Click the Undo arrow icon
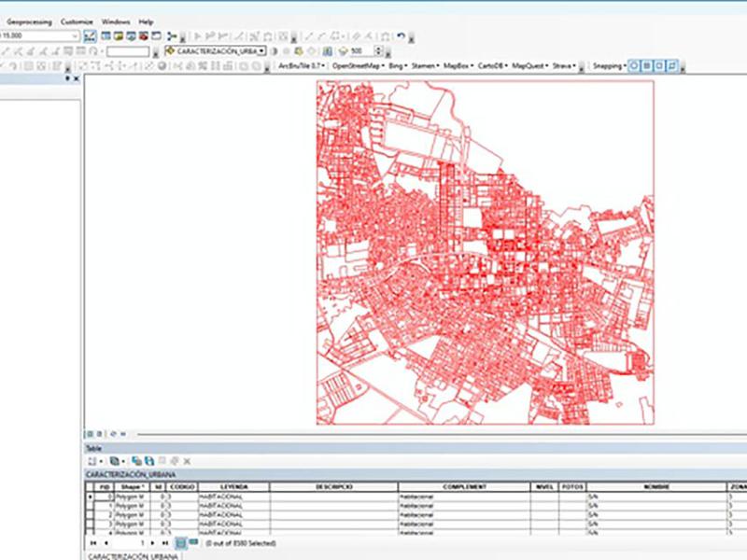Image resolution: width=747 pixels, height=560 pixels. (401, 36)
